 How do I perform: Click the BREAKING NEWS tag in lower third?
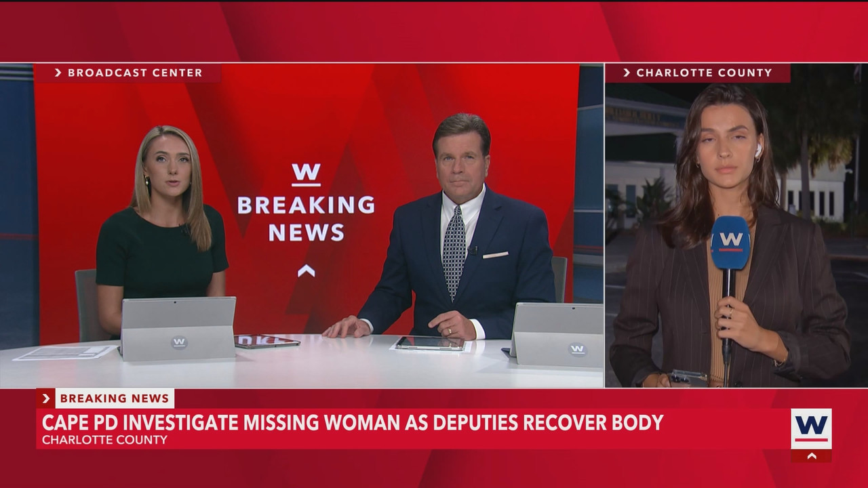(115, 399)
